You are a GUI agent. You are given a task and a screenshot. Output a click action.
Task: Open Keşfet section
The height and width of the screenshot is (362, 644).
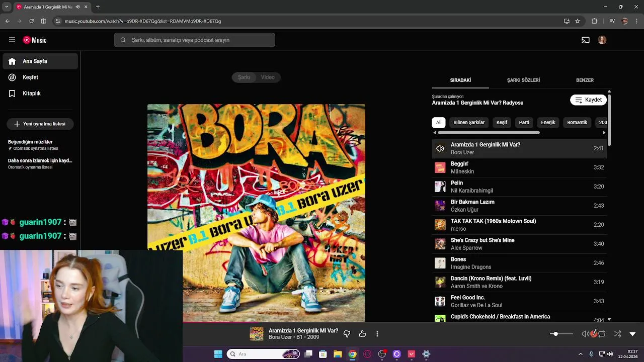tap(40, 77)
